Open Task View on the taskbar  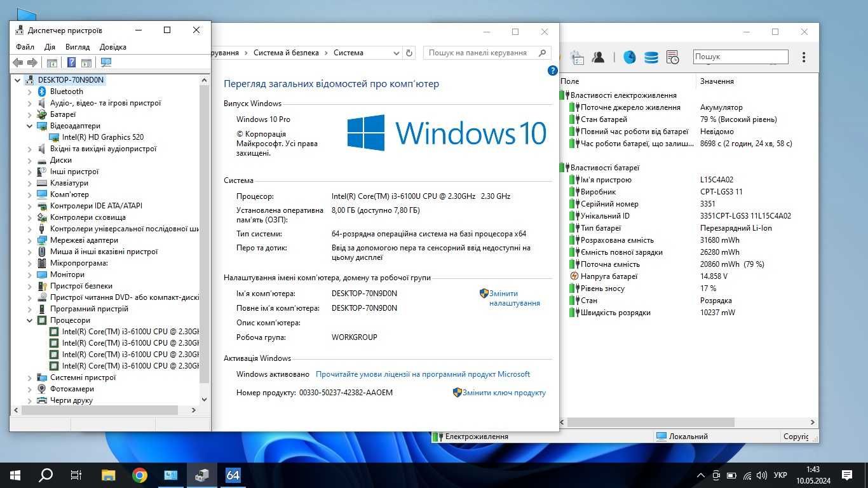click(76, 475)
